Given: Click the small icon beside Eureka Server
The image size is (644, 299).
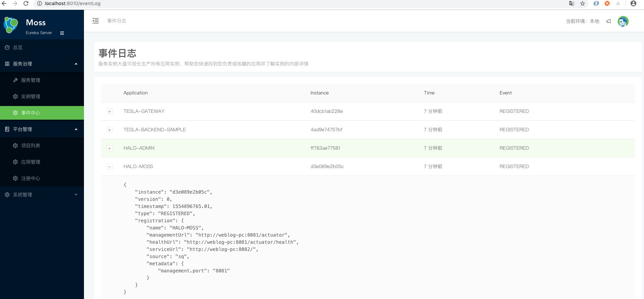Looking at the screenshot, I should coord(62,33).
